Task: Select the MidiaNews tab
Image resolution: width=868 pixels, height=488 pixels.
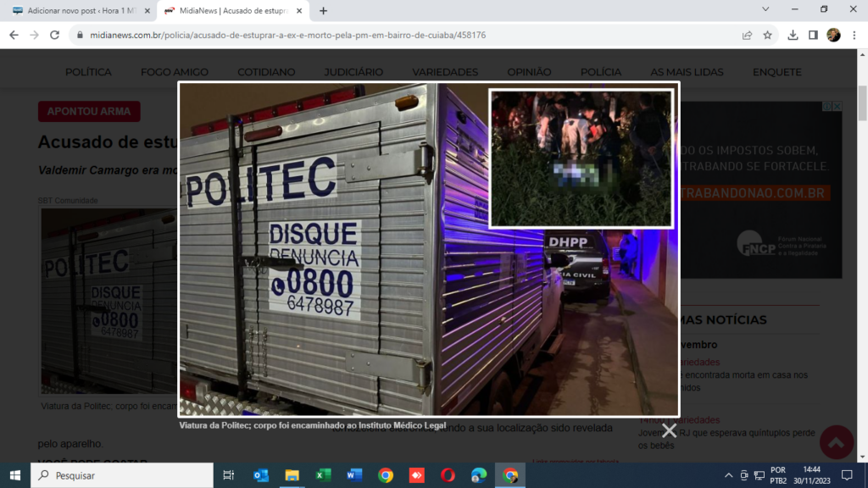Action: pyautogui.click(x=232, y=10)
